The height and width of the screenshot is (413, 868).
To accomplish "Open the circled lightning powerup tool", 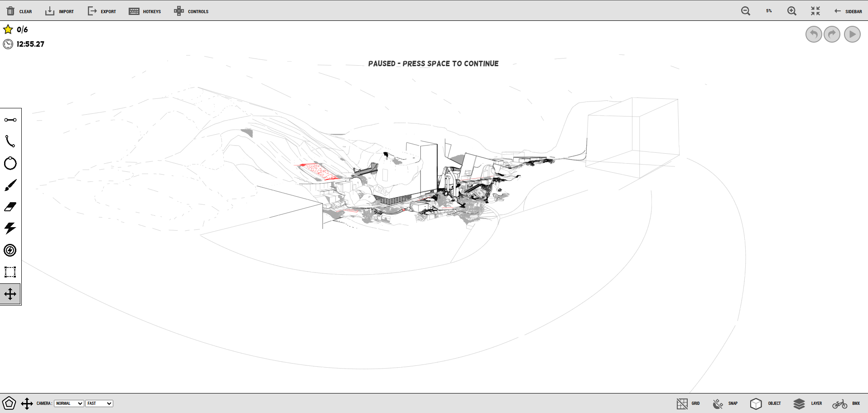I will click(10, 250).
